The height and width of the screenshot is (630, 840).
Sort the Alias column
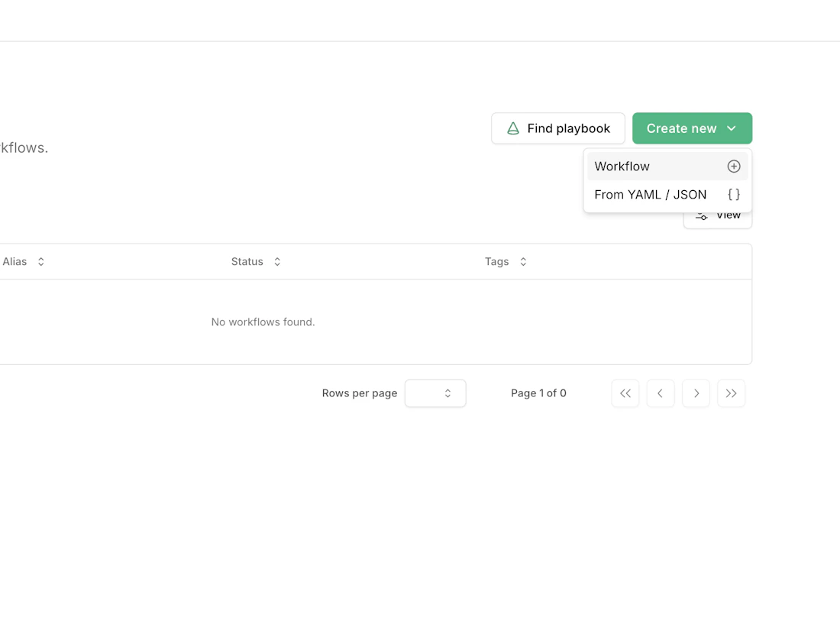click(x=40, y=261)
